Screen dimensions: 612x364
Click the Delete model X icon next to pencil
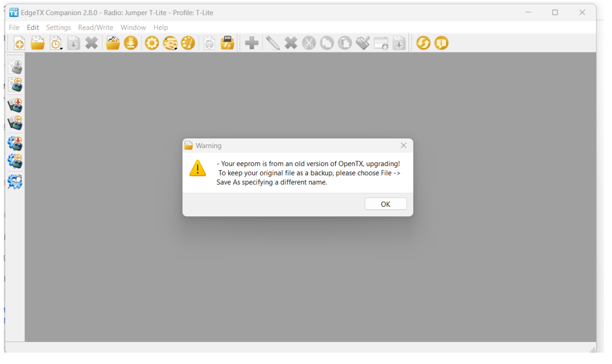pos(291,43)
